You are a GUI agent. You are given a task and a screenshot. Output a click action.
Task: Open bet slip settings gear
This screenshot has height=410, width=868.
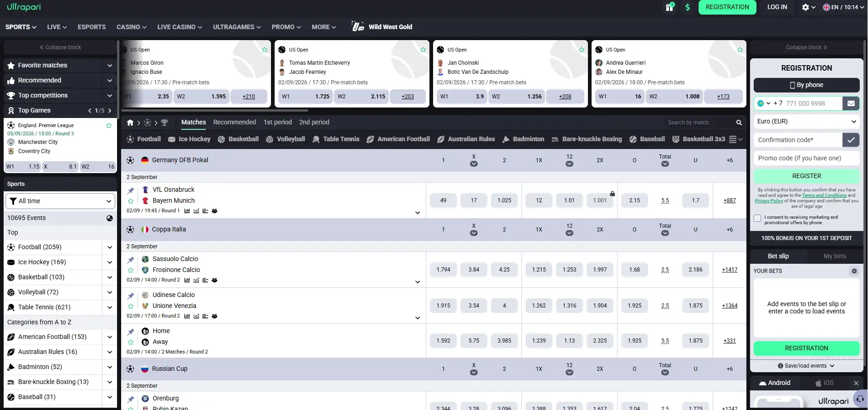click(x=854, y=271)
